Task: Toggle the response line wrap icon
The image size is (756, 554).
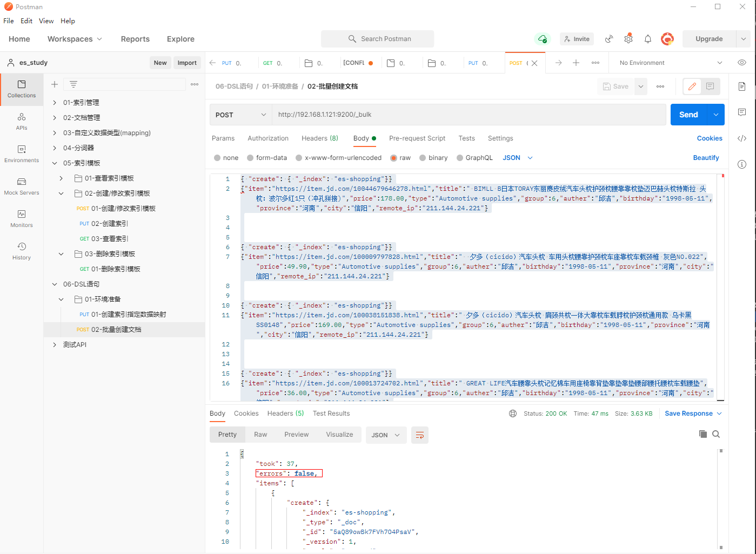Action: 419,435
